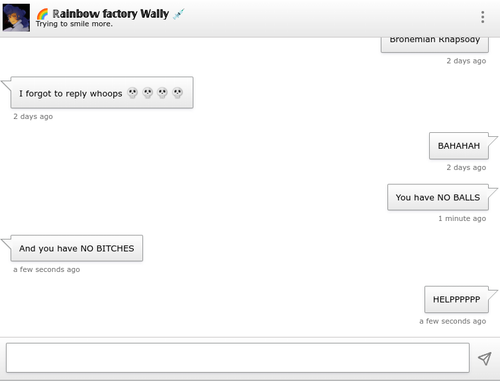Click the rainbow emoji in chat title
Viewport: 500px width, 381px height.
[43, 14]
